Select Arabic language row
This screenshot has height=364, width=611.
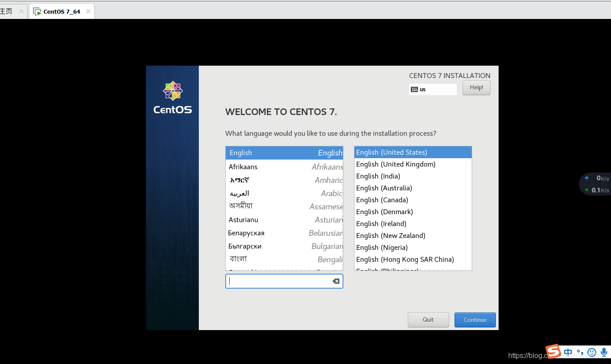pos(284,193)
